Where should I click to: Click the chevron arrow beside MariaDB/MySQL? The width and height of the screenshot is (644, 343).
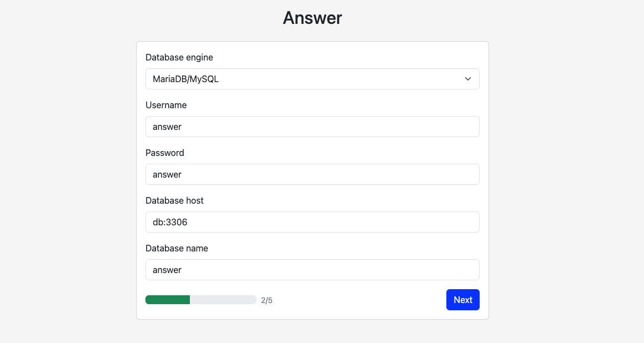[x=467, y=79]
